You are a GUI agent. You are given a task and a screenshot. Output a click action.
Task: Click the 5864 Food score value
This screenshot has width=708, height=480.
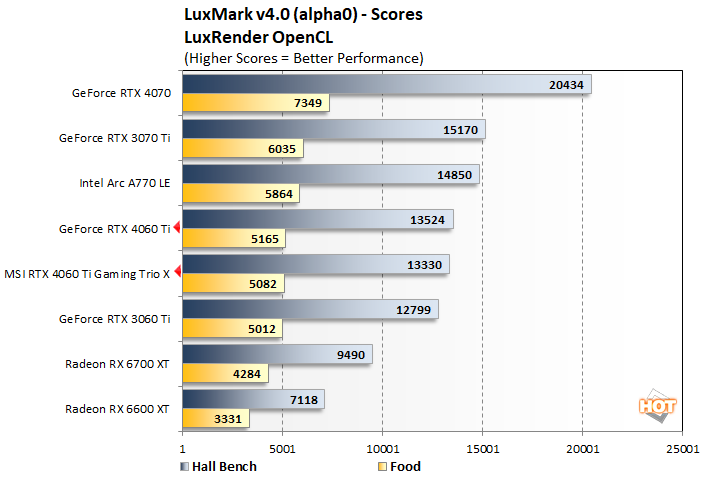[279, 194]
